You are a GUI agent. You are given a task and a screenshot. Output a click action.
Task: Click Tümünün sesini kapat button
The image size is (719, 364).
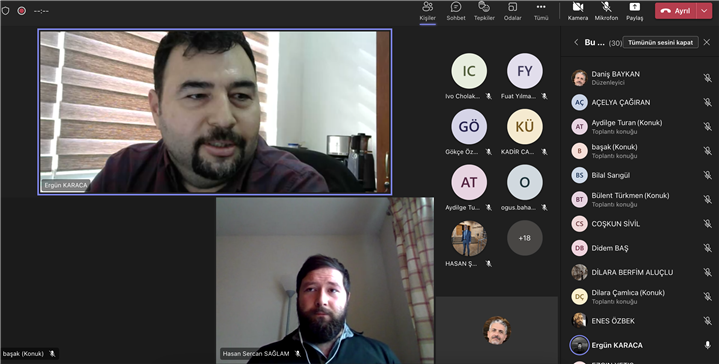pos(660,42)
